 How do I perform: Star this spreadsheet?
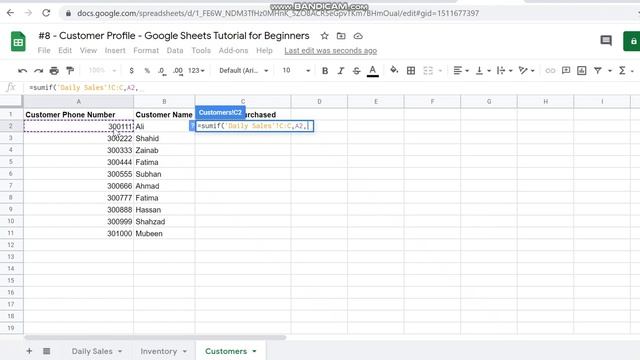pyautogui.click(x=324, y=36)
